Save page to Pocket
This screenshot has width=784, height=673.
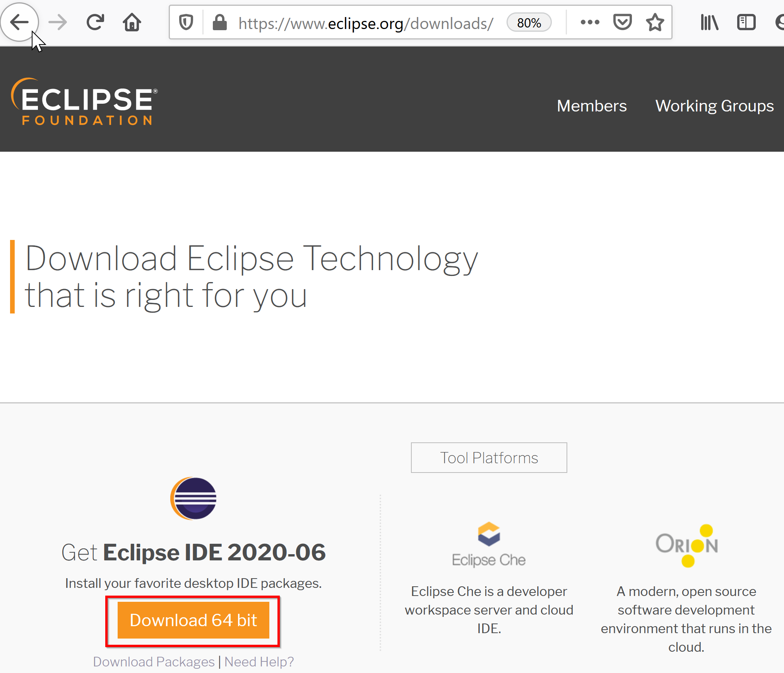pos(622,22)
